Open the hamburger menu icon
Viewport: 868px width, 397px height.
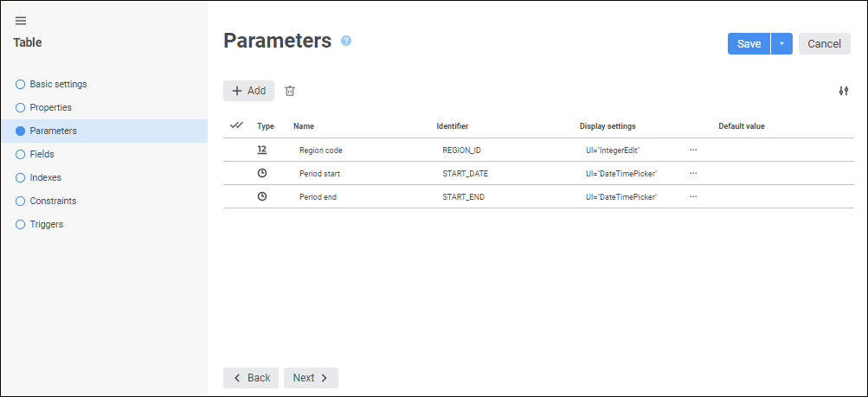click(21, 21)
